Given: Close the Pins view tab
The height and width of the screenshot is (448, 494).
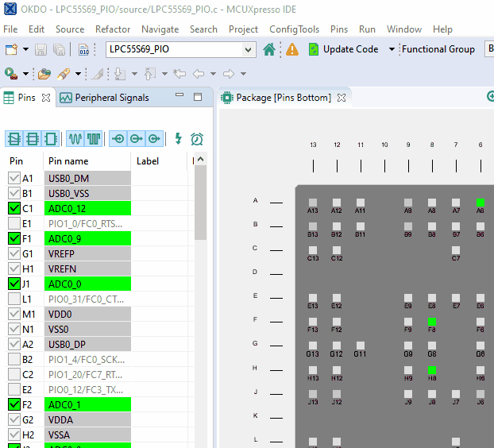Looking at the screenshot, I should pyautogui.click(x=46, y=98).
